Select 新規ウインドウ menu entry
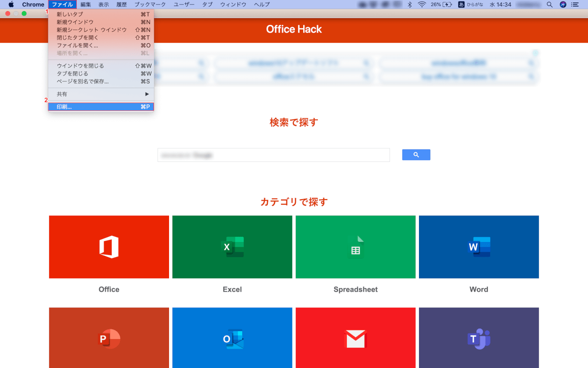Viewport: 588px width, 368px height. 101,22
